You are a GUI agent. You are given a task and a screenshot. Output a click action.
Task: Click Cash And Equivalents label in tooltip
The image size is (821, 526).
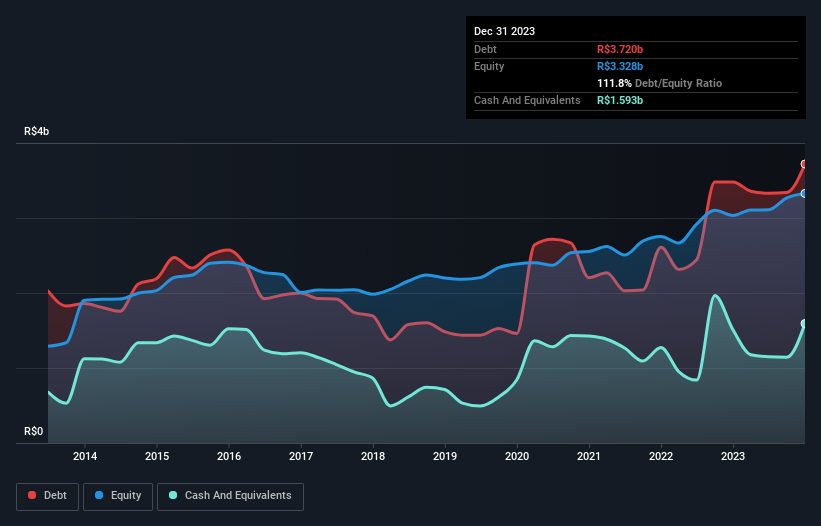coord(527,100)
